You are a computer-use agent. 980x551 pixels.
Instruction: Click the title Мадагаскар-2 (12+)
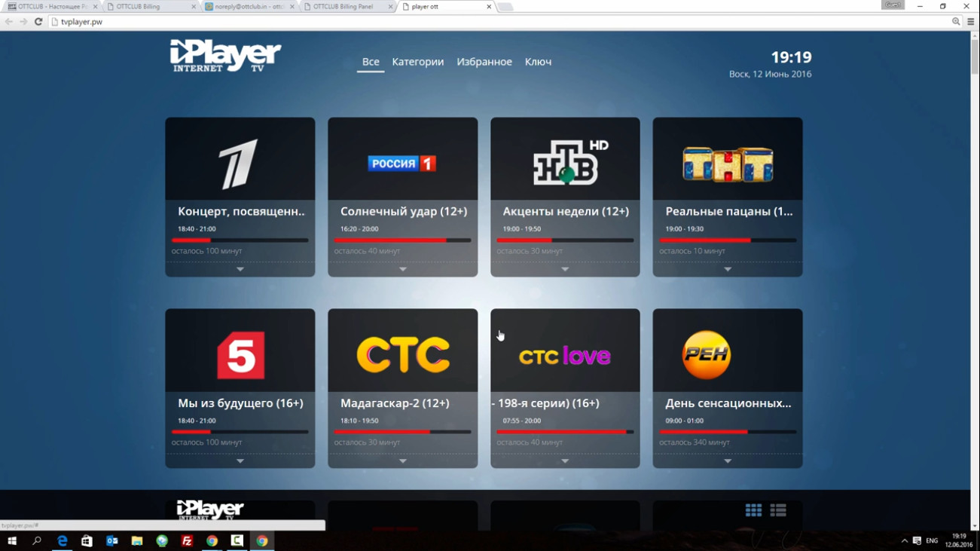coord(395,403)
